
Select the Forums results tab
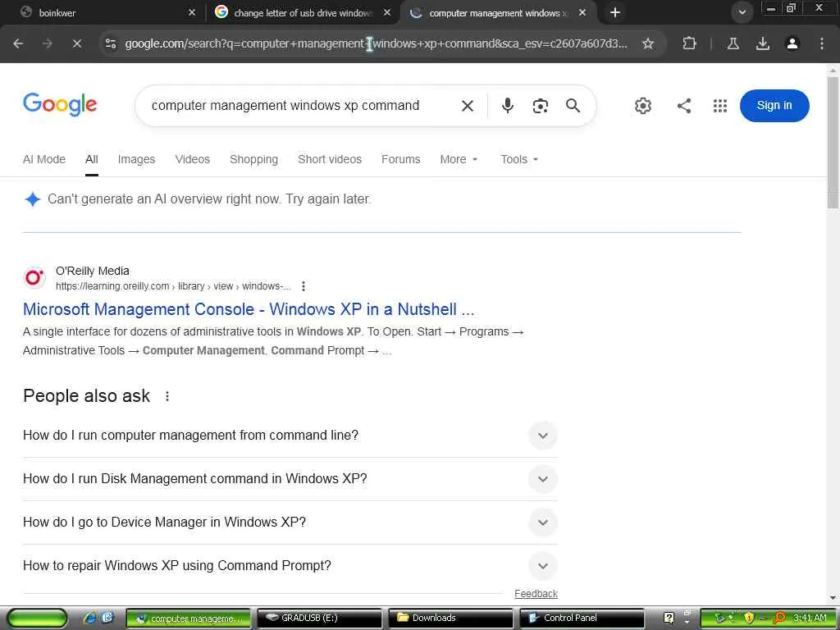click(400, 159)
